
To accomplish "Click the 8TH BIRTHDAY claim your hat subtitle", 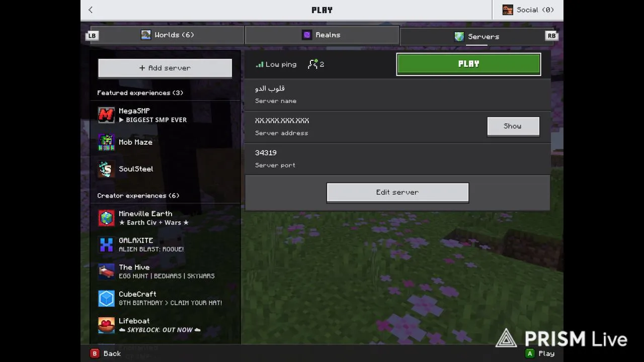I will click(x=170, y=303).
